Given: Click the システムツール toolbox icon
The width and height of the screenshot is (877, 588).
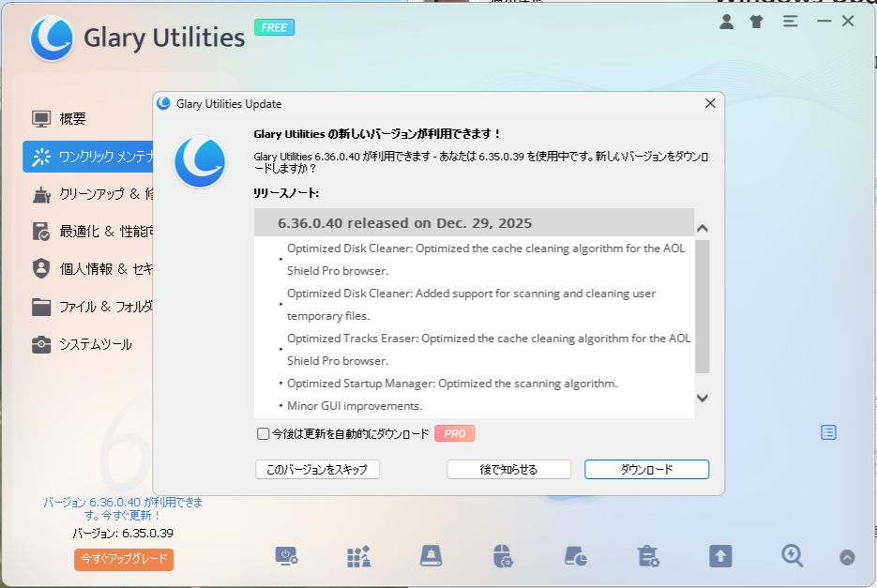Looking at the screenshot, I should click(x=41, y=344).
